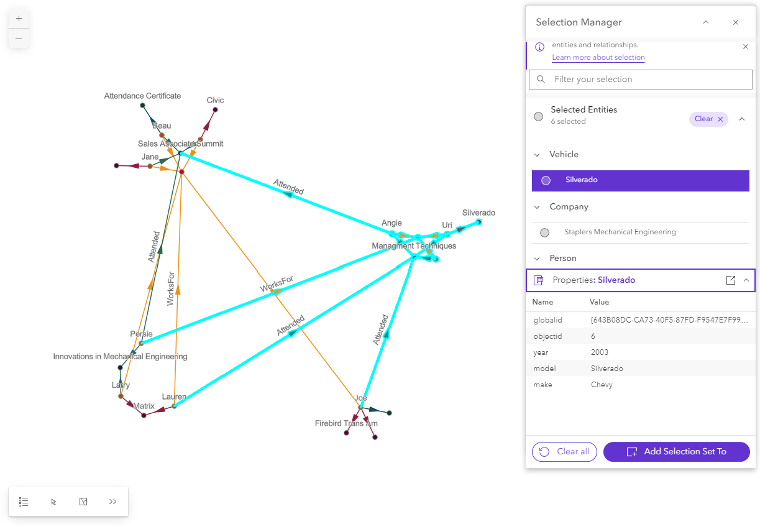Select the Silverado list entry
Screen dimensions: 760x532
click(x=640, y=180)
